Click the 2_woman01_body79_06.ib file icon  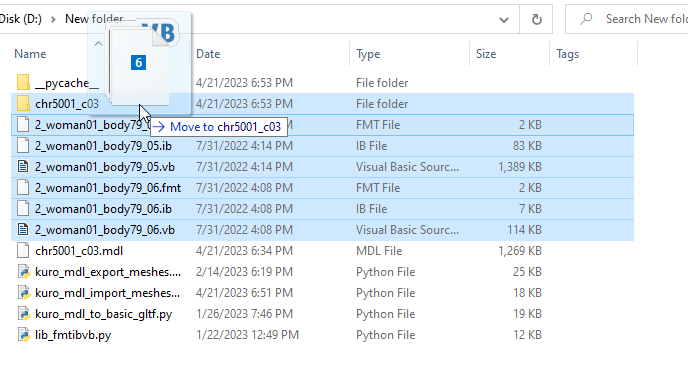pyautogui.click(x=23, y=209)
